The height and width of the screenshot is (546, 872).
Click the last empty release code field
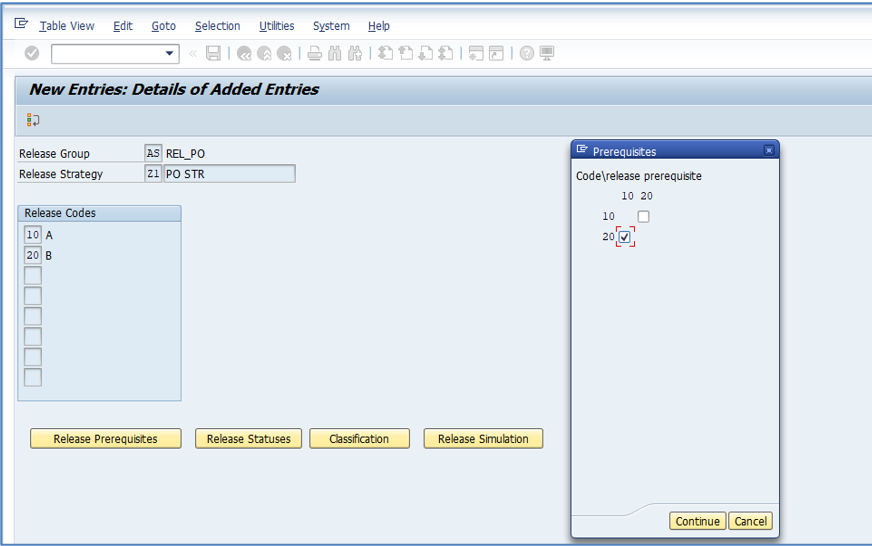[x=33, y=378]
